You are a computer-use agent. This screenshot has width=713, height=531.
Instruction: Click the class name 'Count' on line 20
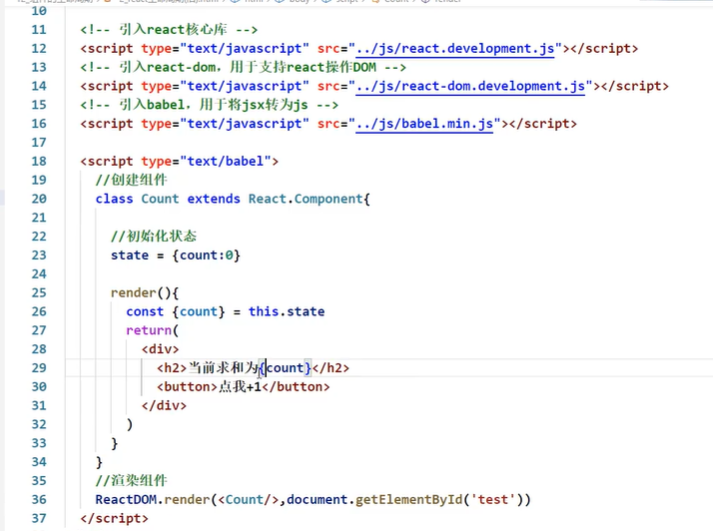coord(160,199)
